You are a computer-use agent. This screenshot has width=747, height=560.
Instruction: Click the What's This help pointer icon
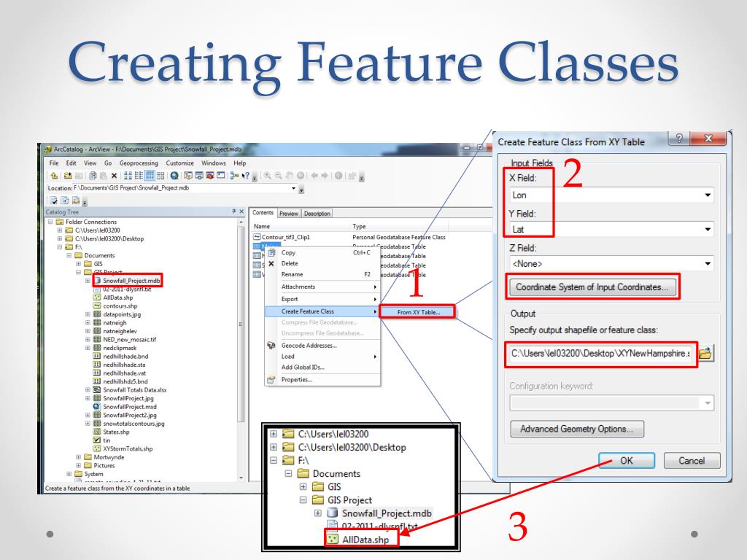coord(246,176)
